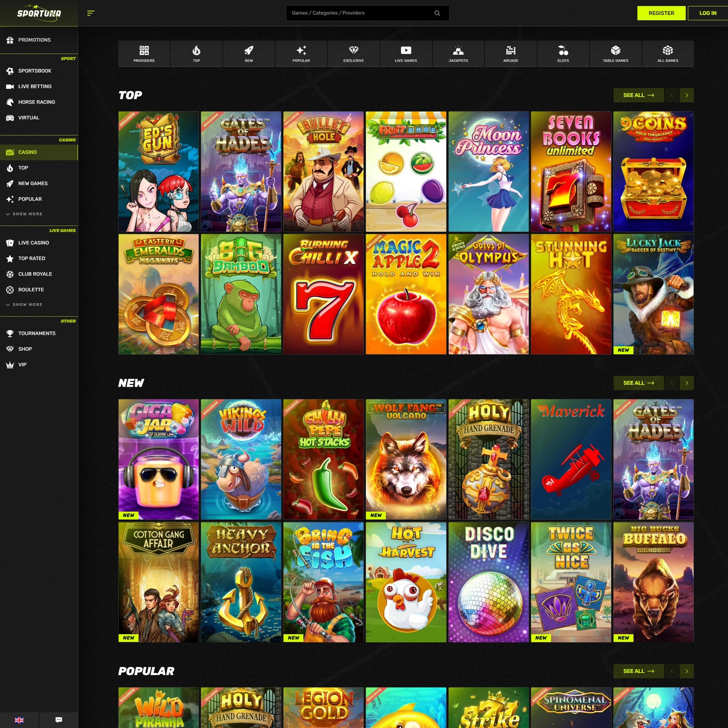728x728 pixels.
Task: Open Providers category tab
Action: pos(144,54)
